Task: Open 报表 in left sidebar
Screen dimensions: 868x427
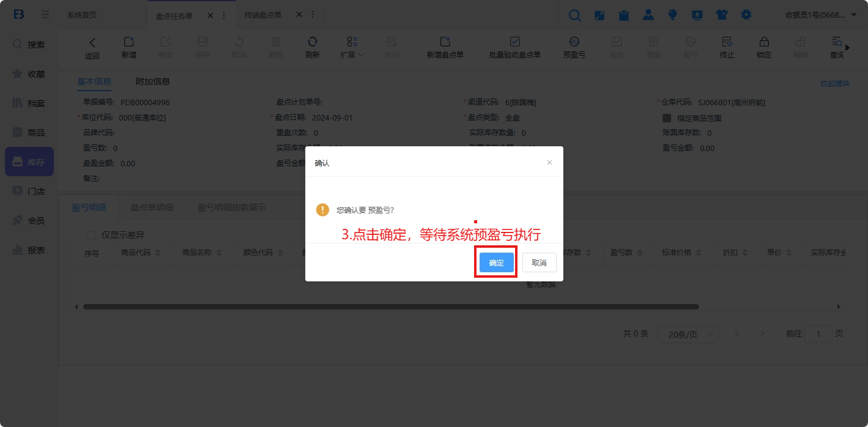Action: click(x=29, y=250)
